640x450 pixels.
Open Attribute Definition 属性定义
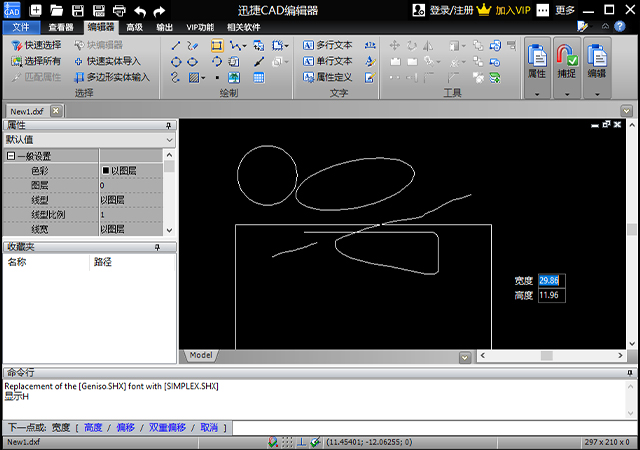pyautogui.click(x=327, y=77)
